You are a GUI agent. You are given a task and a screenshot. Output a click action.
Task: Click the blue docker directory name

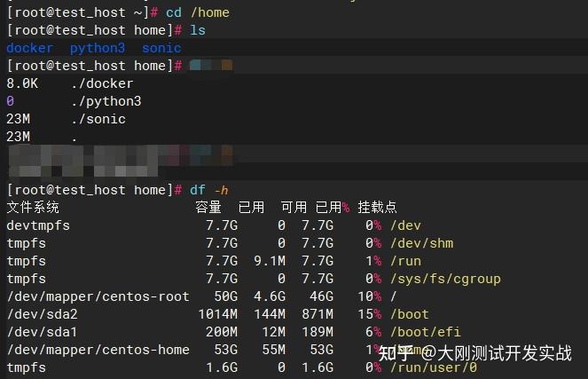[x=30, y=48]
